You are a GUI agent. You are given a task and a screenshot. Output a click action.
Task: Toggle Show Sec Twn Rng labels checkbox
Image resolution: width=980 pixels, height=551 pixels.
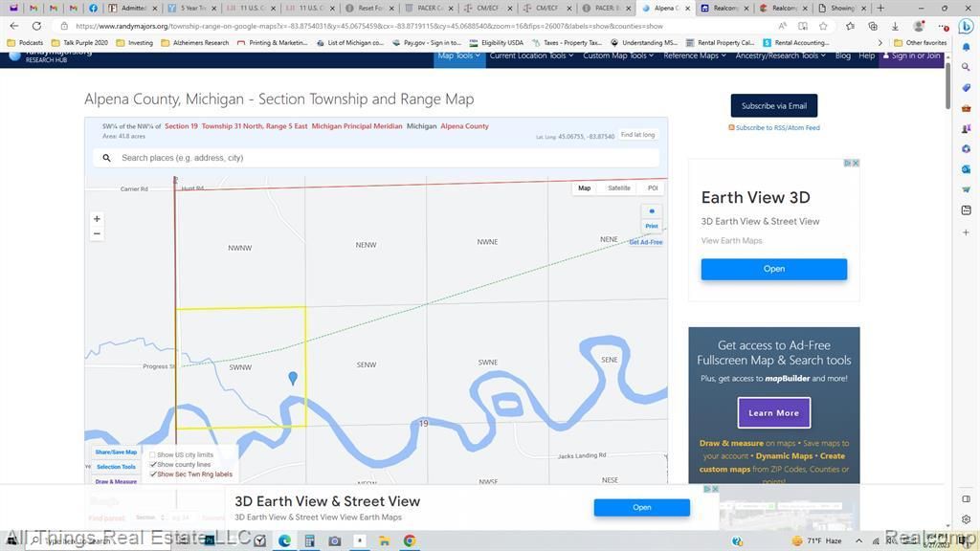pyautogui.click(x=152, y=474)
